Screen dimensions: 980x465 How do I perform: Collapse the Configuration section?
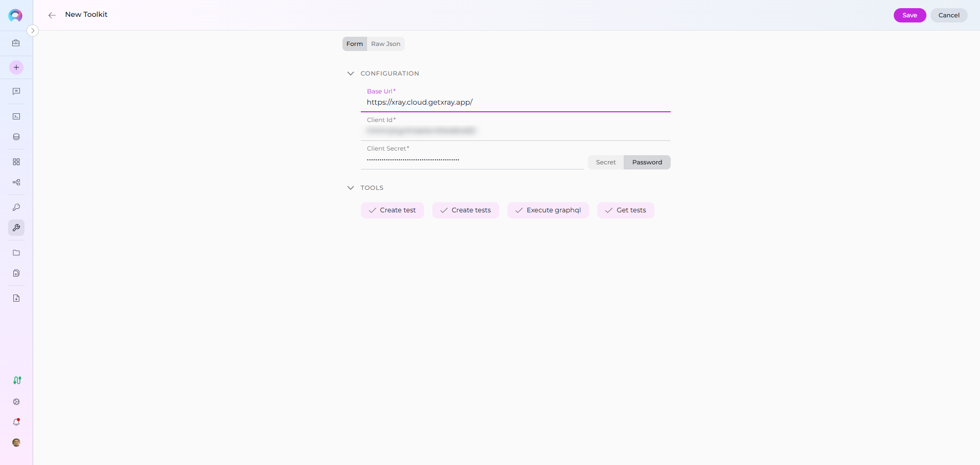click(351, 74)
